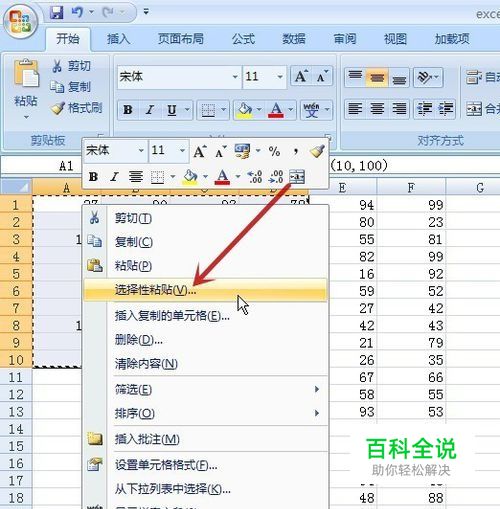Align text right in ribbon

[399, 109]
